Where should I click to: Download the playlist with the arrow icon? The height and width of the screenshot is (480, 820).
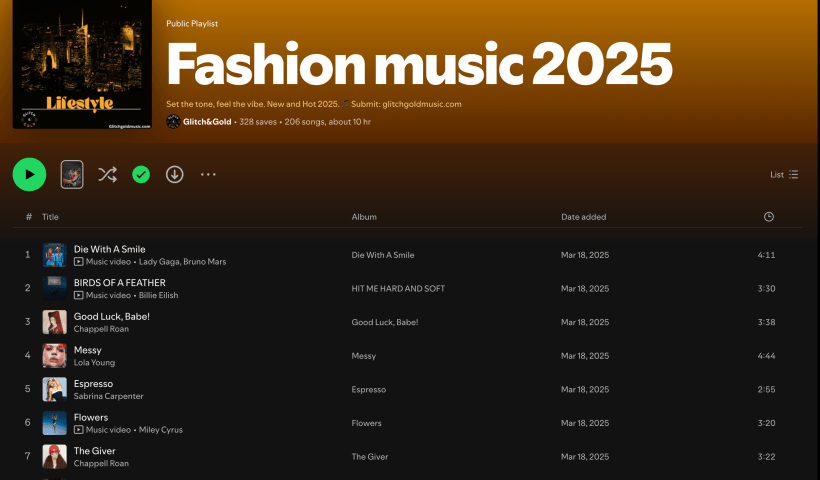(174, 175)
